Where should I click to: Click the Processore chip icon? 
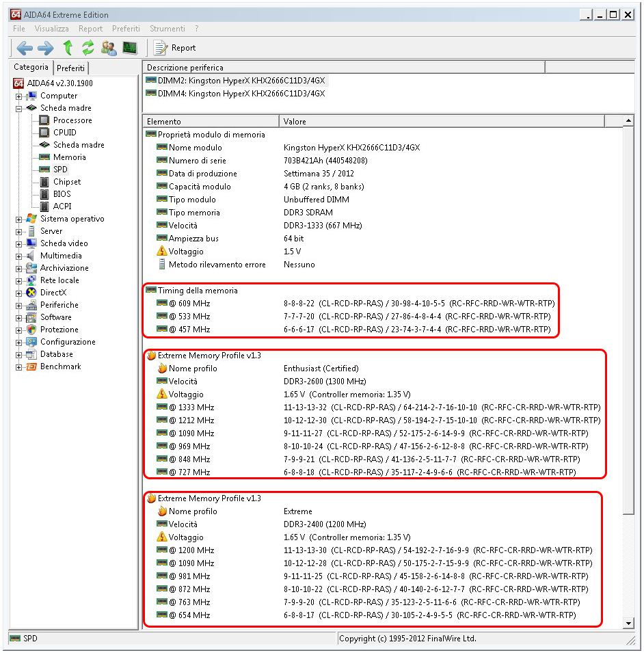pos(44,120)
